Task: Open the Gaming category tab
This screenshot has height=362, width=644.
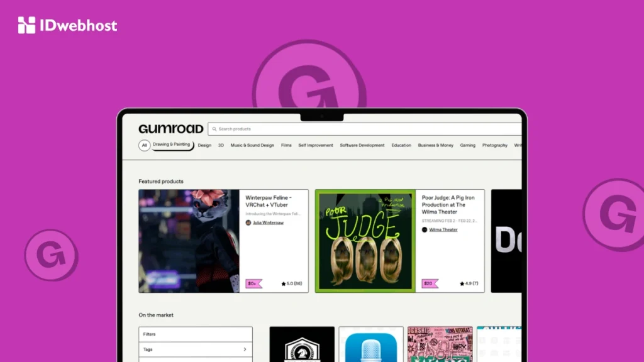Action: point(467,145)
